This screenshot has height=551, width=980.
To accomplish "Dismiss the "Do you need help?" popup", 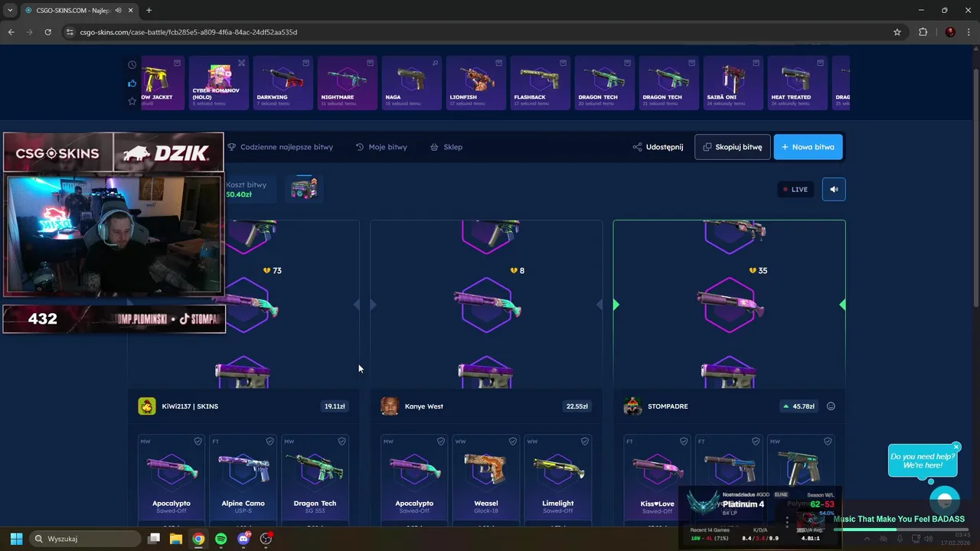I will pos(956,447).
